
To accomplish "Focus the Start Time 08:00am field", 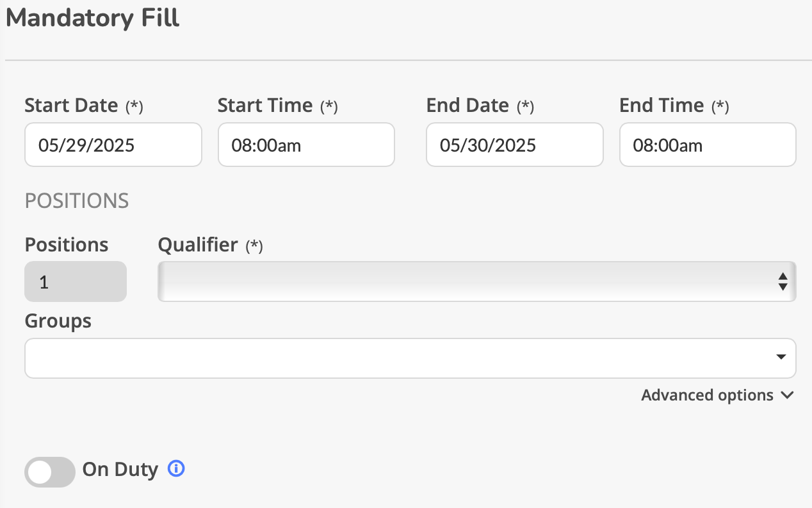I will 306,145.
